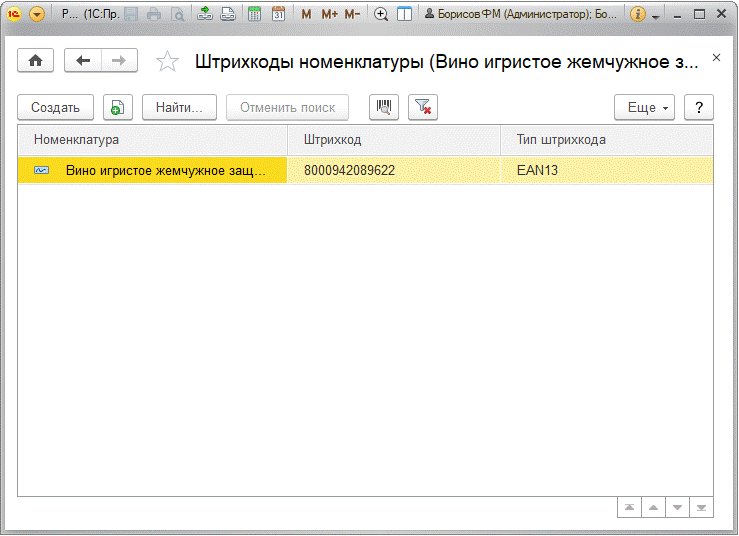
Task: Click the save diskette icon
Action: [131, 14]
